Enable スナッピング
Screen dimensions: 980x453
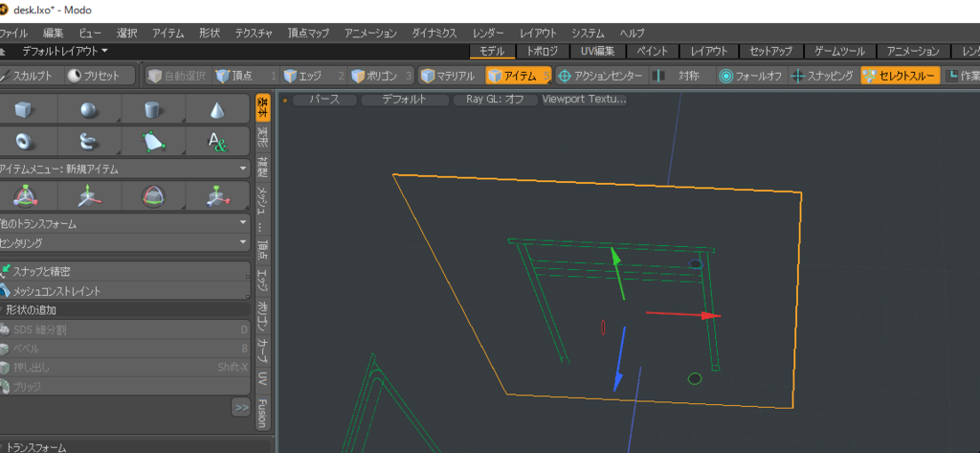tap(824, 77)
